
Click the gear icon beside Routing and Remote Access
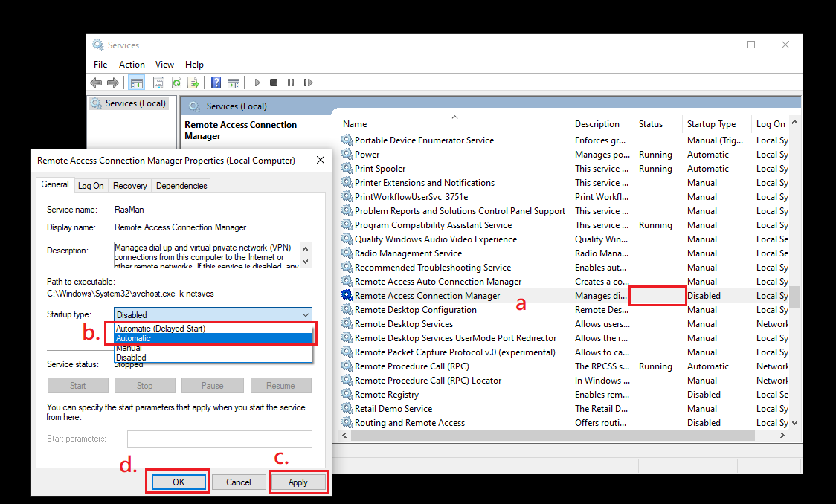[x=347, y=422]
